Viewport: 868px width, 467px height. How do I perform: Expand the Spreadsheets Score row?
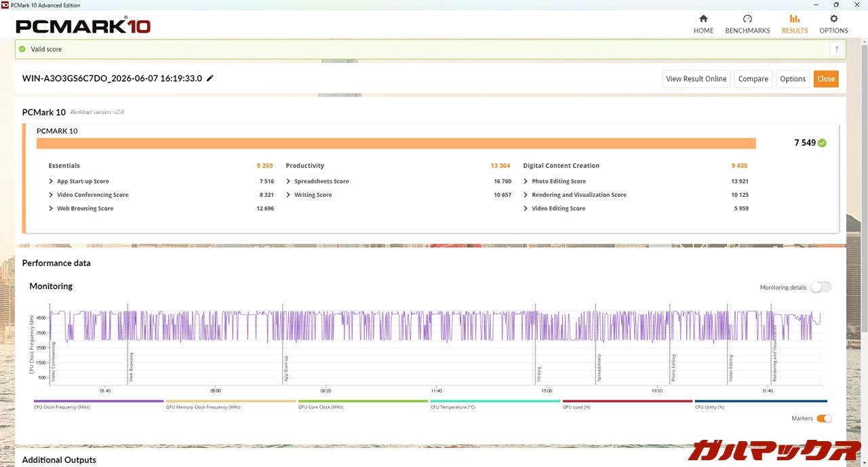tap(399, 181)
